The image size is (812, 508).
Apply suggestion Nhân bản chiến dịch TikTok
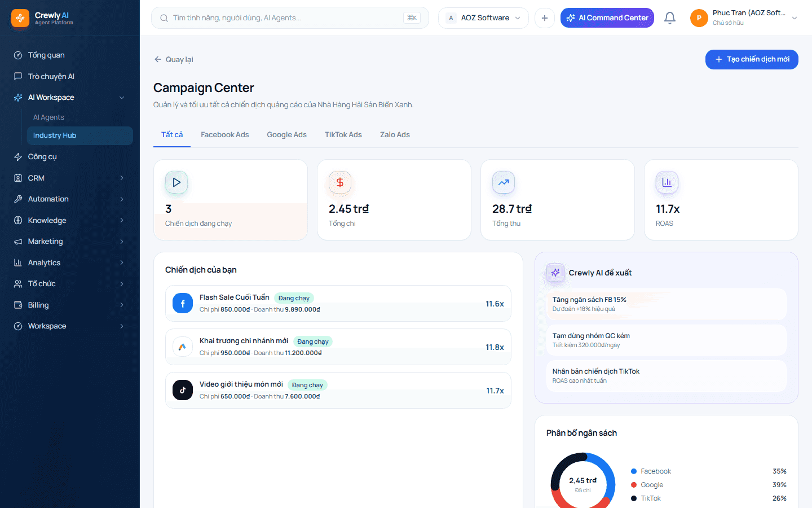tap(667, 376)
